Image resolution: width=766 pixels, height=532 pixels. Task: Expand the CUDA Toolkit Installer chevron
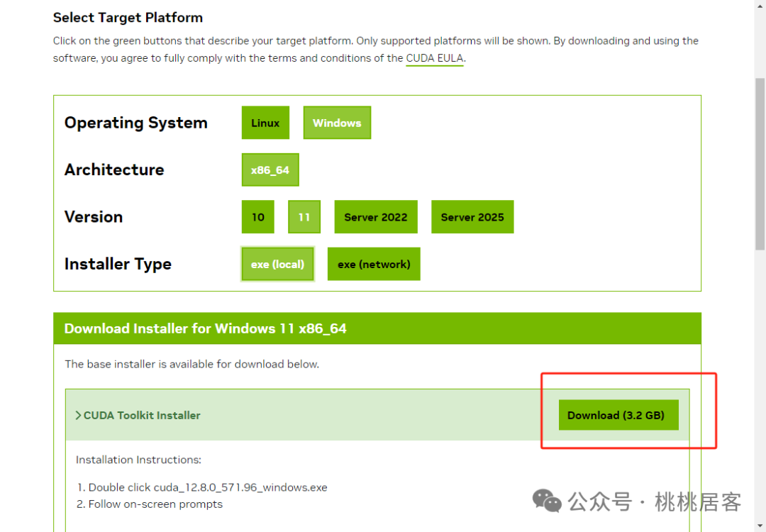[x=78, y=415]
